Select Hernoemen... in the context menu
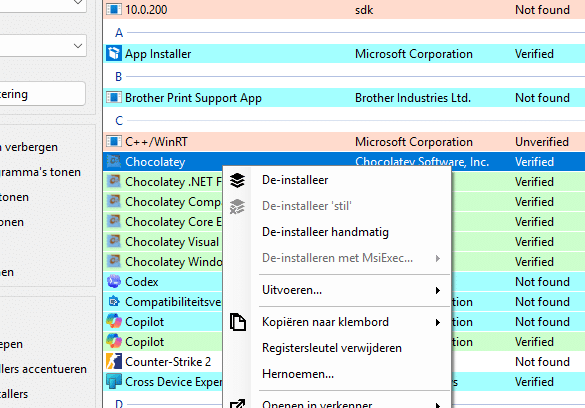Image resolution: width=585 pixels, height=408 pixels. click(x=298, y=374)
